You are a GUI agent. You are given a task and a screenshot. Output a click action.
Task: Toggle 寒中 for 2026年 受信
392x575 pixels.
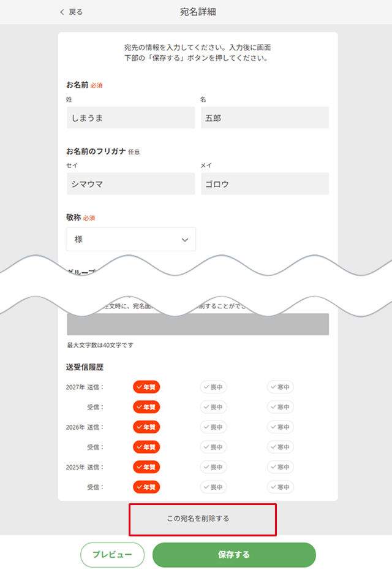click(281, 447)
